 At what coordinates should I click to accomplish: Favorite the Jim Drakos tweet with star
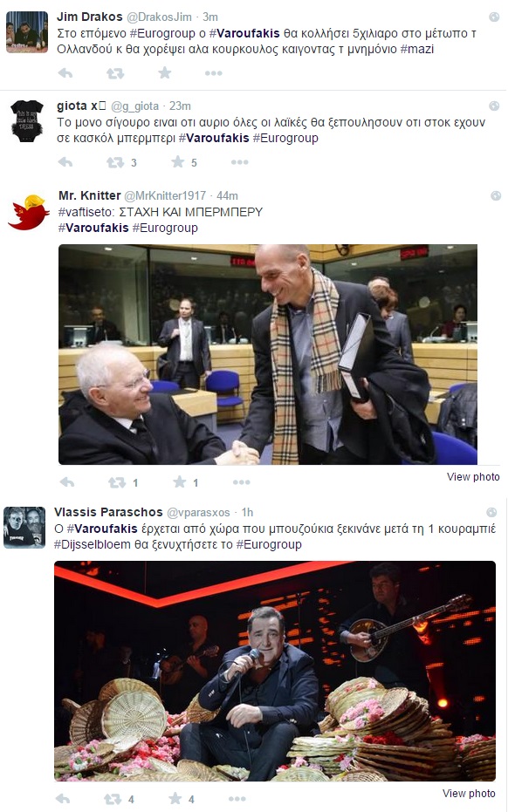(x=165, y=72)
